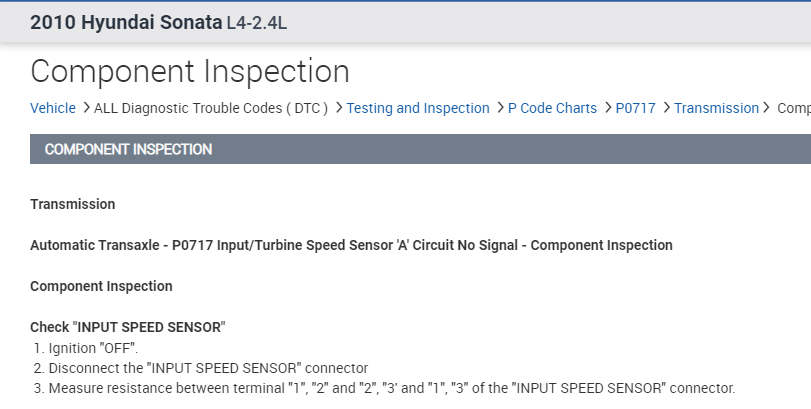Screen dimensions: 811x409
Task: Select the P0717 breadcrumb link
Action: click(x=635, y=108)
